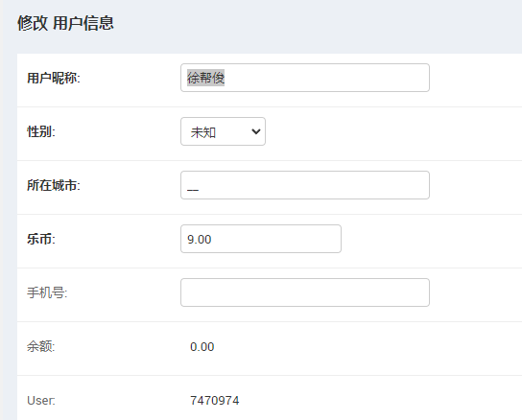Click the 未知 option text in selector

[203, 132]
